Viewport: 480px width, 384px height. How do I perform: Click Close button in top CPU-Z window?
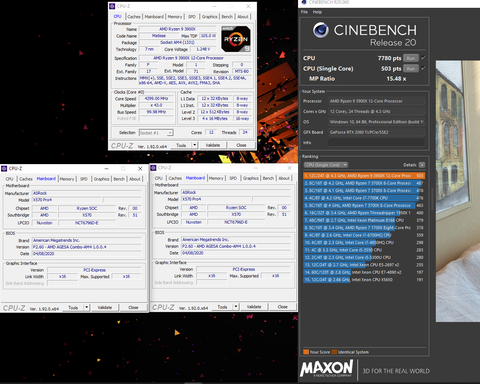(x=241, y=145)
